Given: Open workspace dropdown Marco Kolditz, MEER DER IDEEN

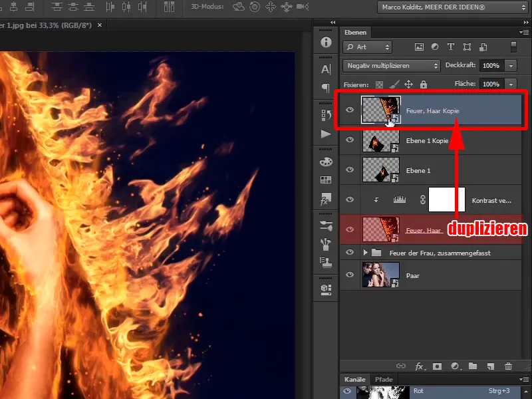Looking at the screenshot, I should 452,7.
